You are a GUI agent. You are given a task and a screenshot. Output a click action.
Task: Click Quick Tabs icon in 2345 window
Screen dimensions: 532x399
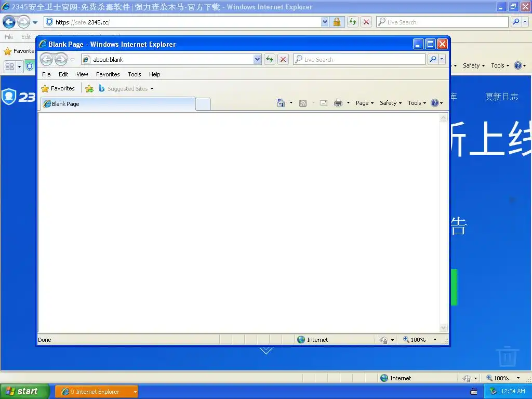10,66
